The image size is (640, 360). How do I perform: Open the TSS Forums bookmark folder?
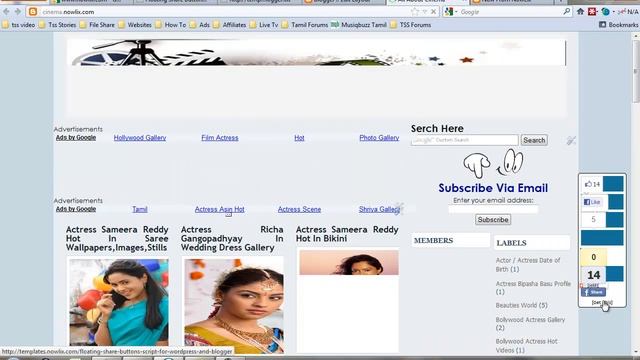[411, 25]
